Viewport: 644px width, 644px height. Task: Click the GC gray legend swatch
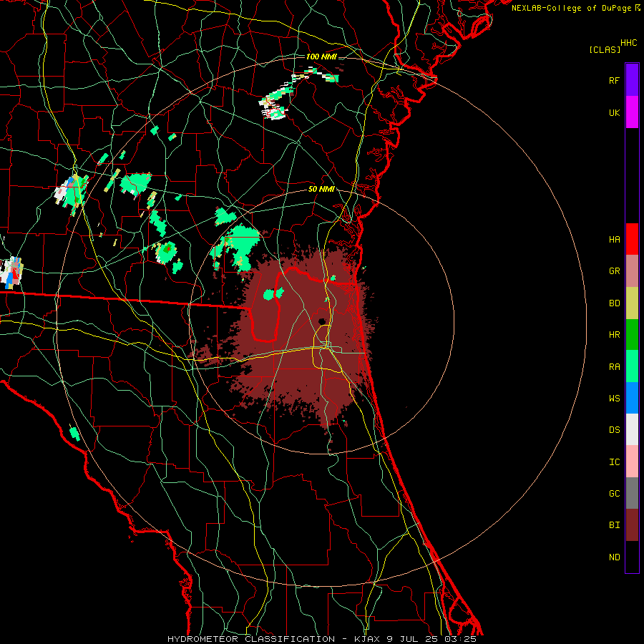632,493
